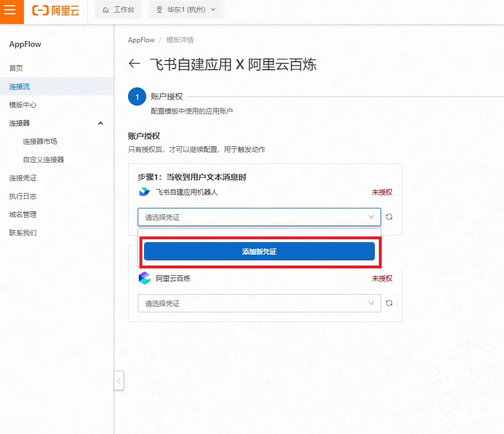Open the 工作台 workbench button

pyautogui.click(x=118, y=10)
